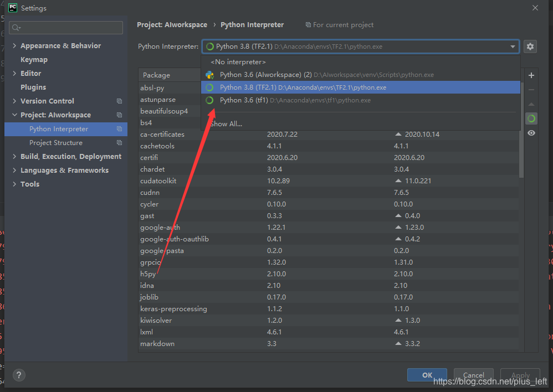This screenshot has width=553, height=392.
Task: Click the Cancel button
Action: [473, 375]
